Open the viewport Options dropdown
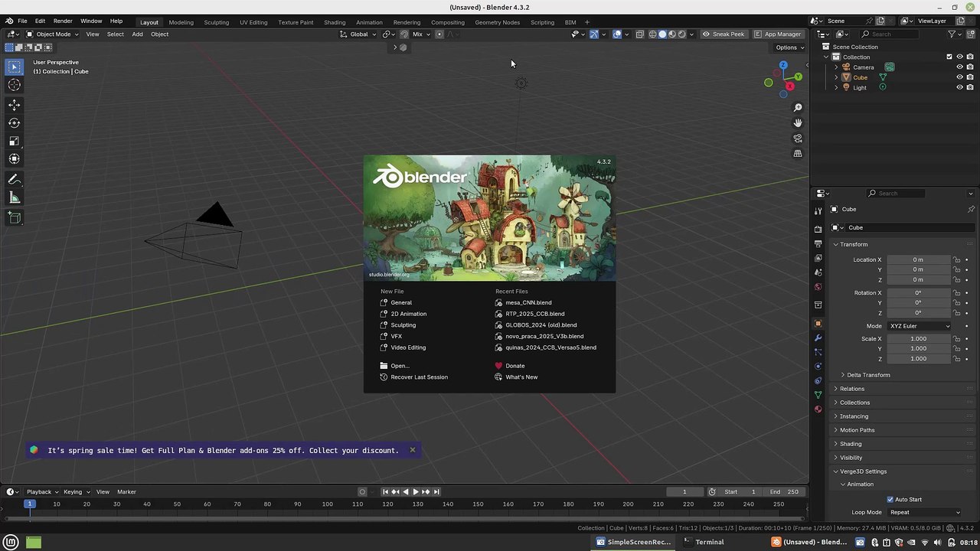Screen dimensions: 980x551 (790, 47)
